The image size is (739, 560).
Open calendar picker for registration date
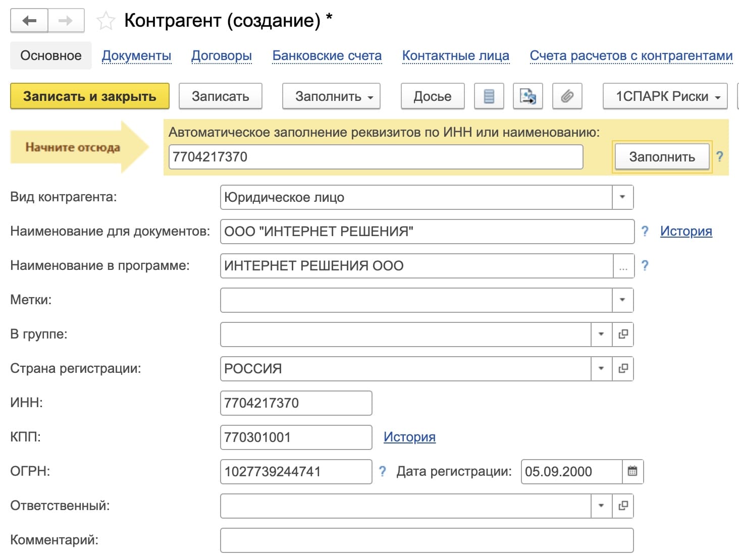tap(632, 471)
